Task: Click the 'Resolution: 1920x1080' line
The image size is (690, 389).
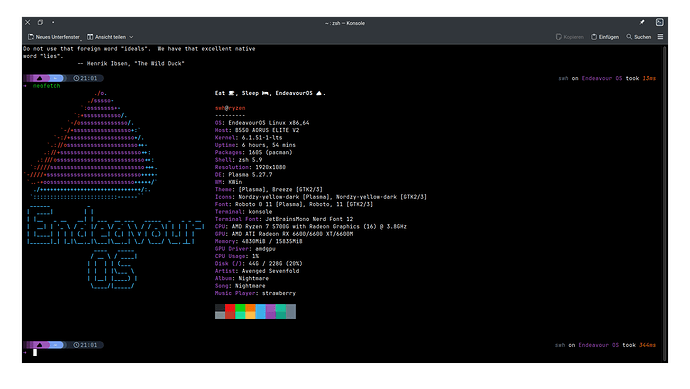Action: [250, 167]
